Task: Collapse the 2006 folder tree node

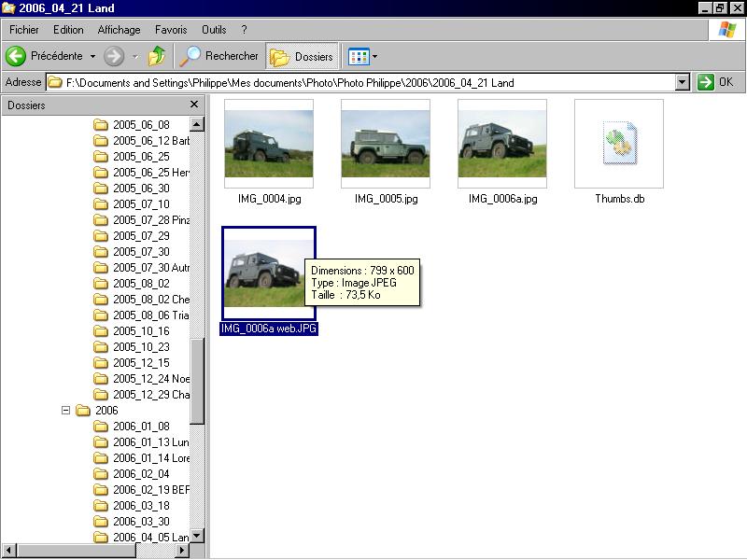Action: [x=65, y=410]
